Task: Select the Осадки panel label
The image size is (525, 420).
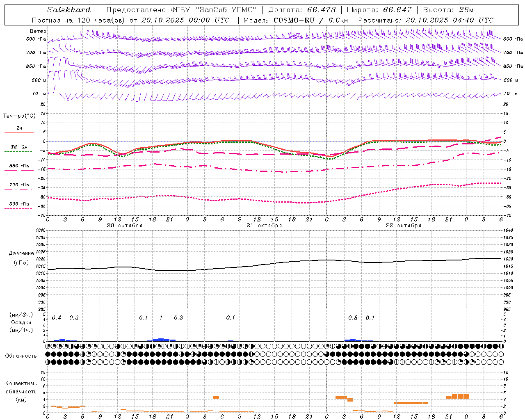Action: click(21, 322)
